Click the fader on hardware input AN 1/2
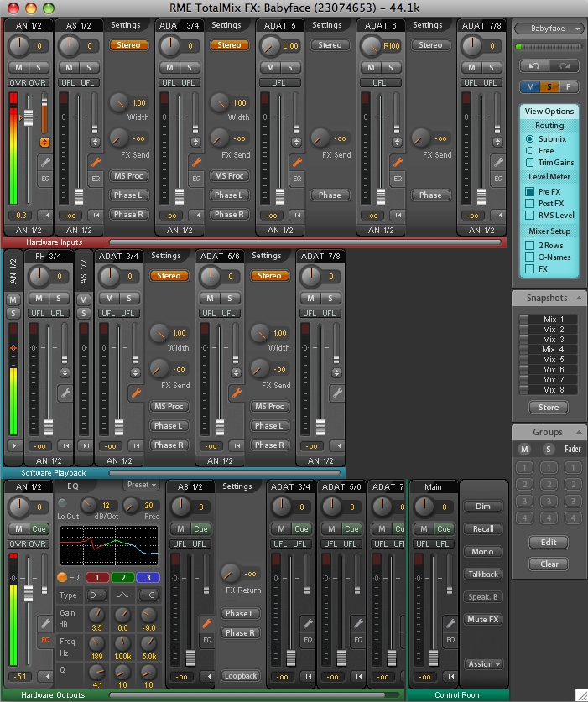The image size is (588, 702). pyautogui.click(x=29, y=117)
